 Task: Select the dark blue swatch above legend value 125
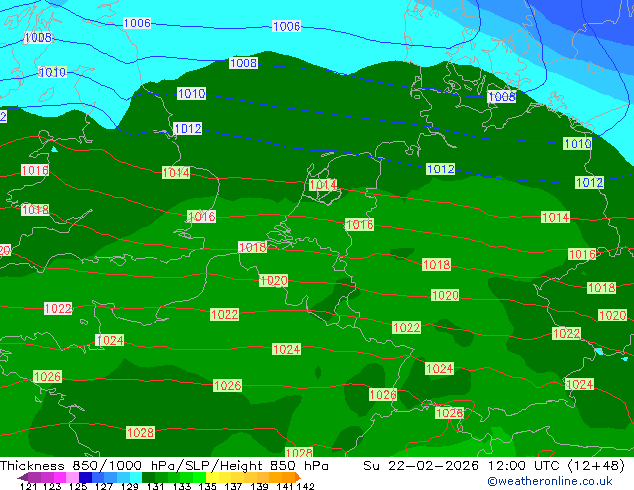point(85,477)
